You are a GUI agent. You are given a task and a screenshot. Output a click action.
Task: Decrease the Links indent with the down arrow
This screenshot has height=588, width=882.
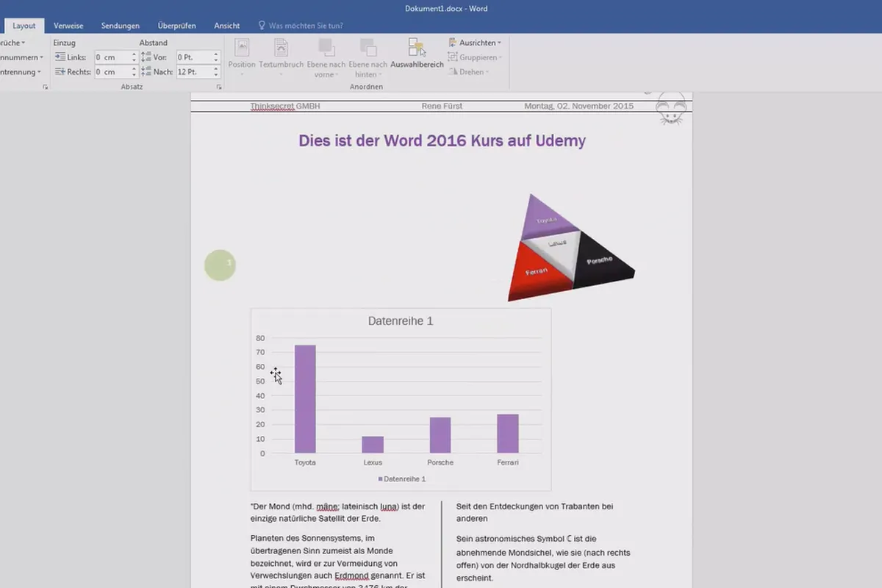(135, 60)
